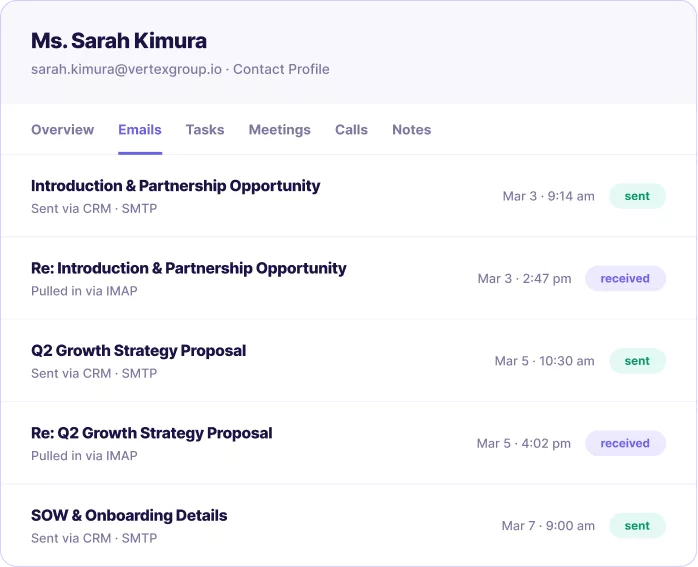Click 'Sent via CRM · SMTP' under SOW & Onboarding

pyautogui.click(x=94, y=538)
